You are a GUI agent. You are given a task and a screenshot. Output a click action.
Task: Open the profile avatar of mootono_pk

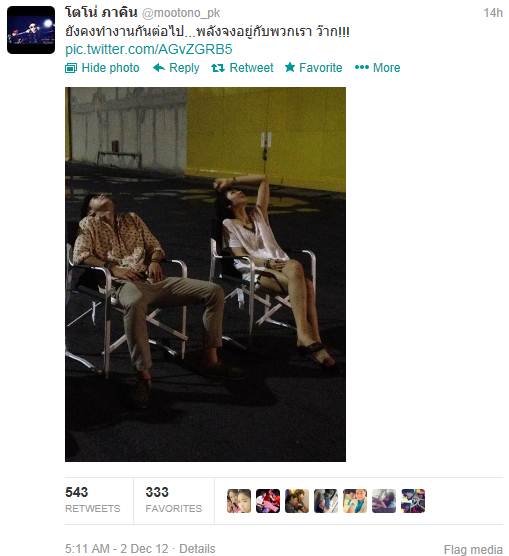(31, 30)
